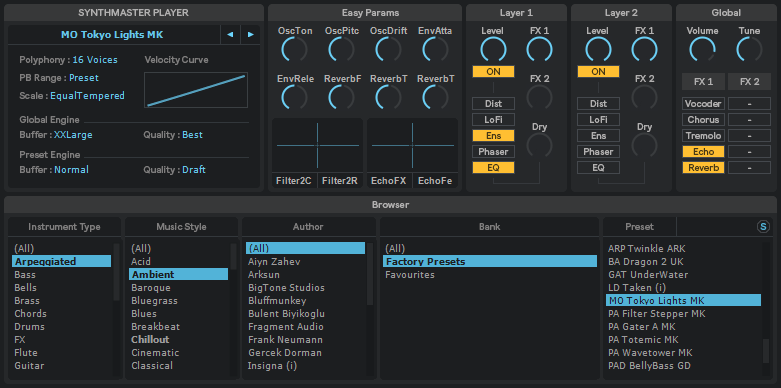This screenshot has height=388, width=781.
Task: Adjust the OscDrift knob
Action: [x=389, y=50]
